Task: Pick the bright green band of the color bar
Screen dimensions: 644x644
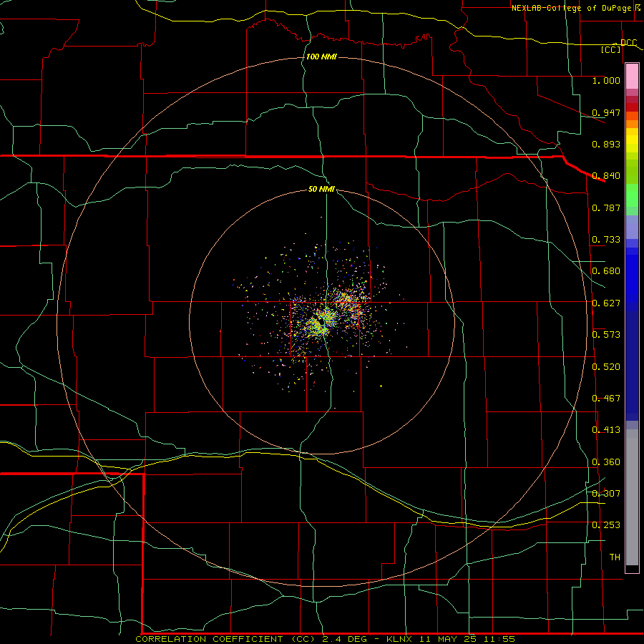Action: (x=632, y=195)
